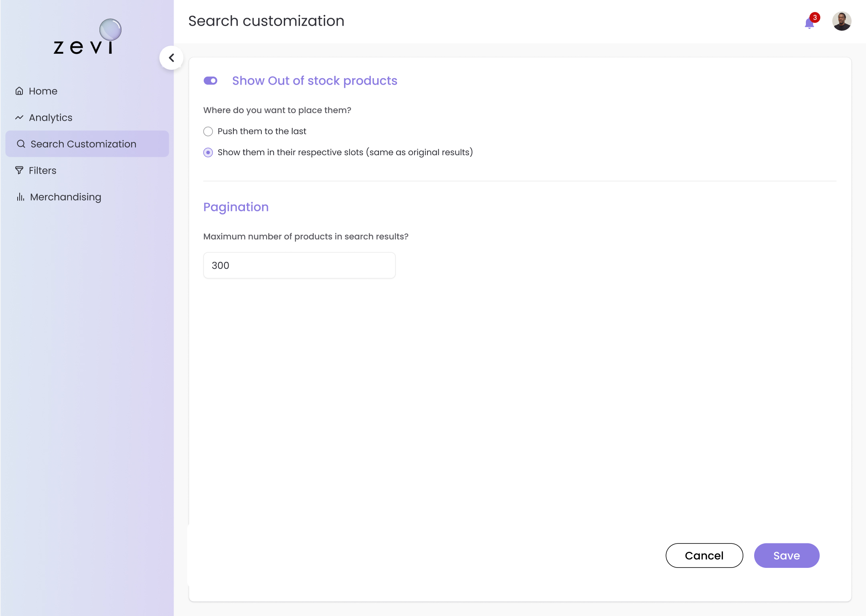Open Filters sidebar item
866x616 pixels.
[42, 170]
